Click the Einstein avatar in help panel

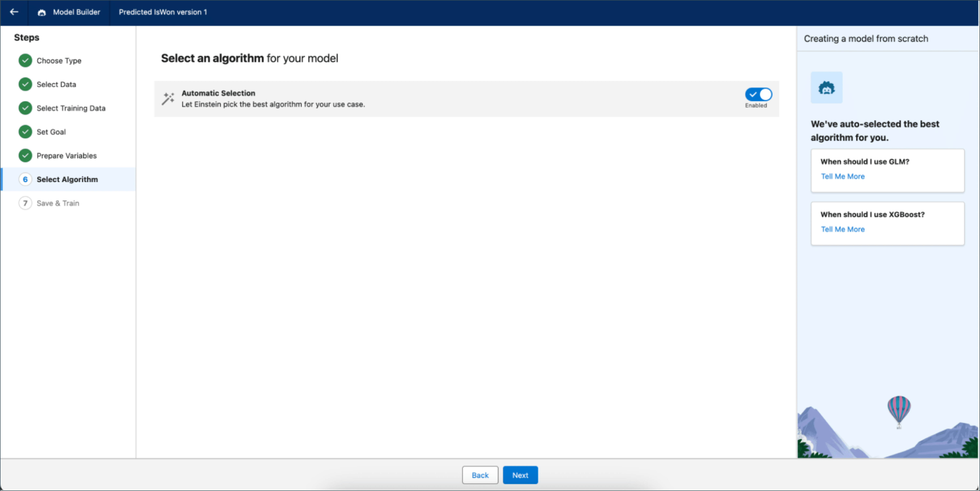point(826,88)
